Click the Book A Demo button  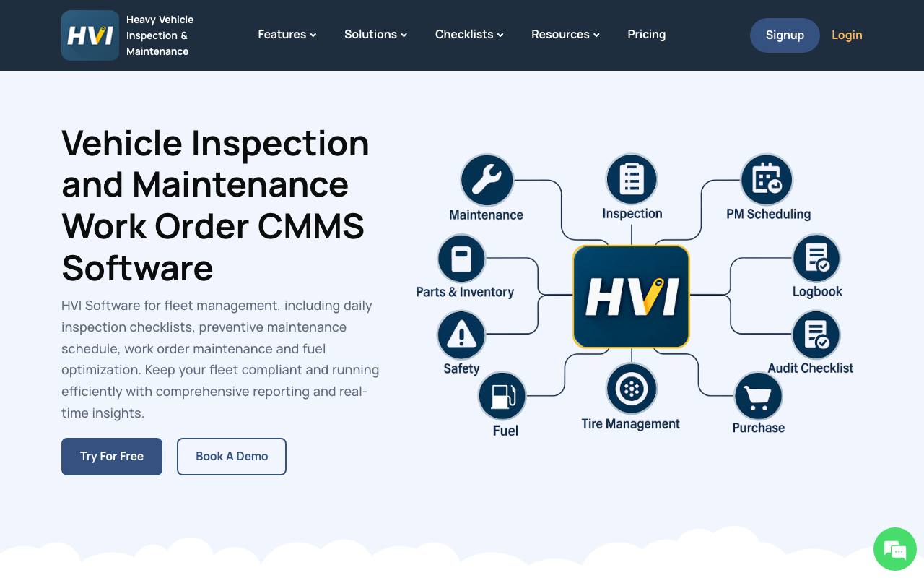coord(232,457)
